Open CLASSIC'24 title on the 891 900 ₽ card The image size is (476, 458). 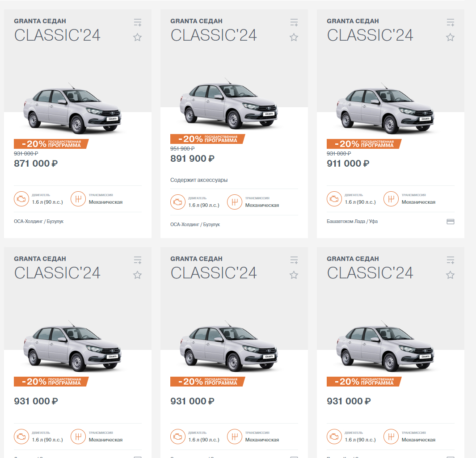(213, 35)
